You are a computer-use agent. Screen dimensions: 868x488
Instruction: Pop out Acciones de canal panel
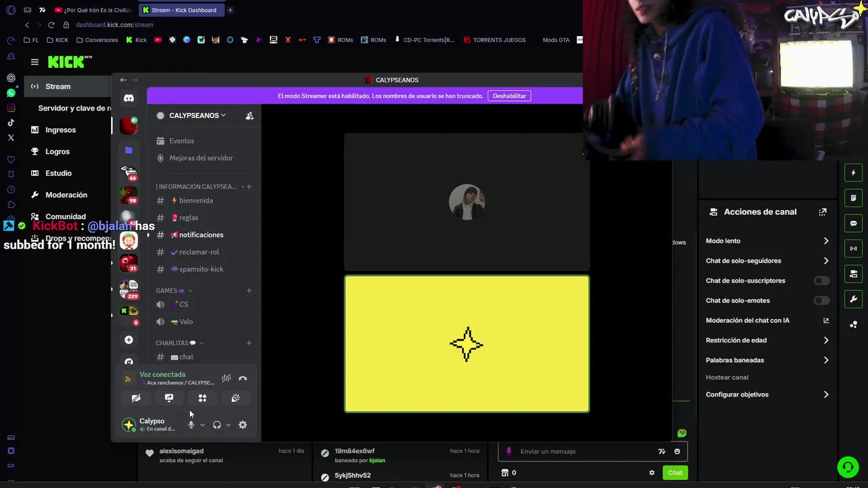tap(823, 212)
